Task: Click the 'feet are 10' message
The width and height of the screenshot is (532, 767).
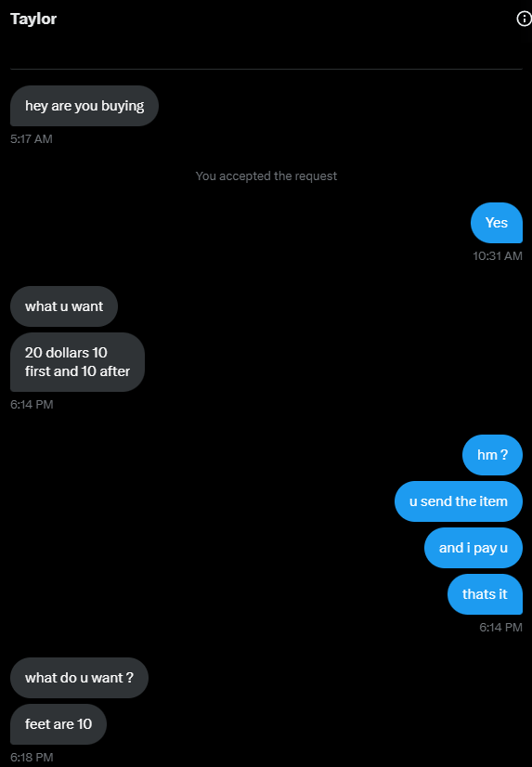Action: 58,724
